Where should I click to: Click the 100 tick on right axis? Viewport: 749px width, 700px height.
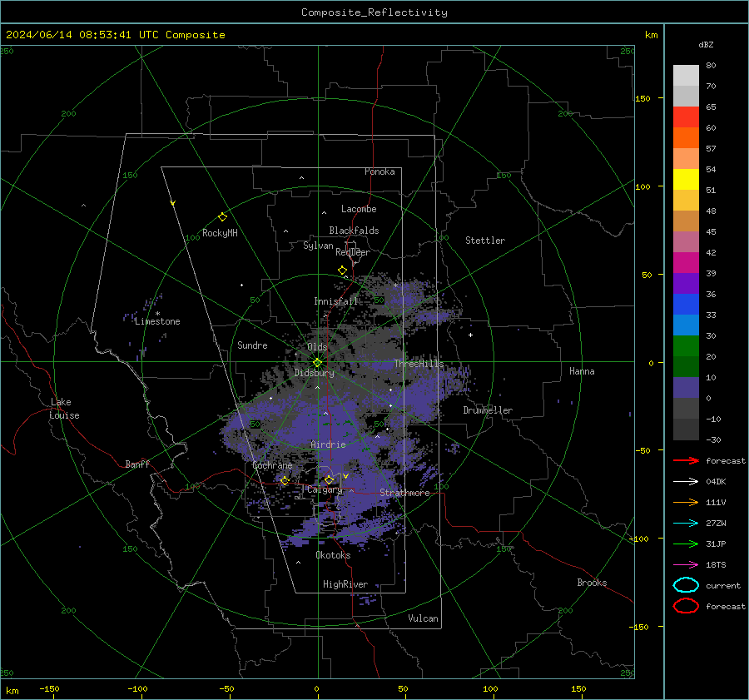coord(643,186)
